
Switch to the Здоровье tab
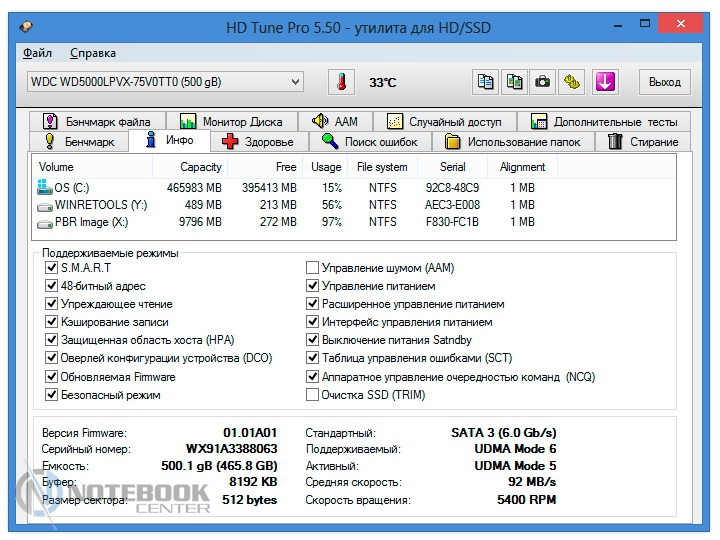coord(258,142)
